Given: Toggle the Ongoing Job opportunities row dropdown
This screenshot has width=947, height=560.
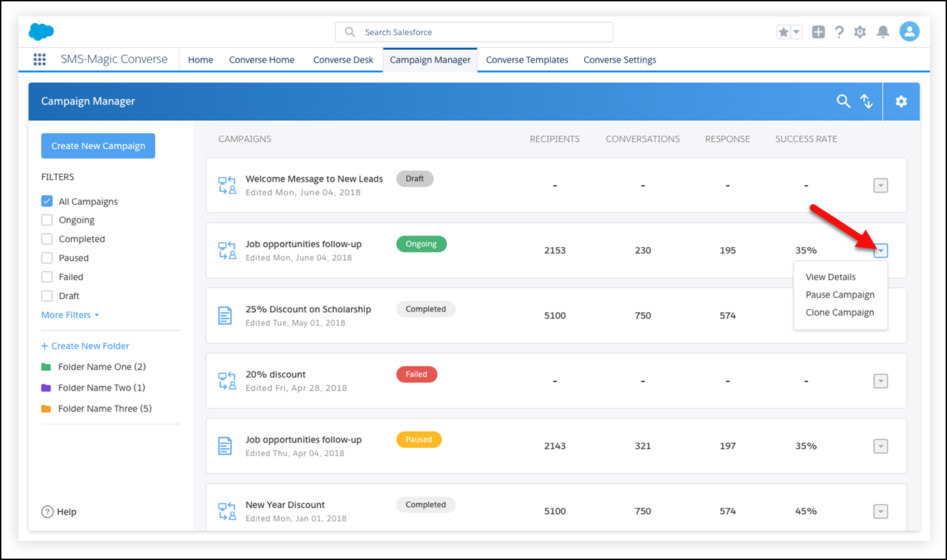Looking at the screenshot, I should pyautogui.click(x=881, y=251).
